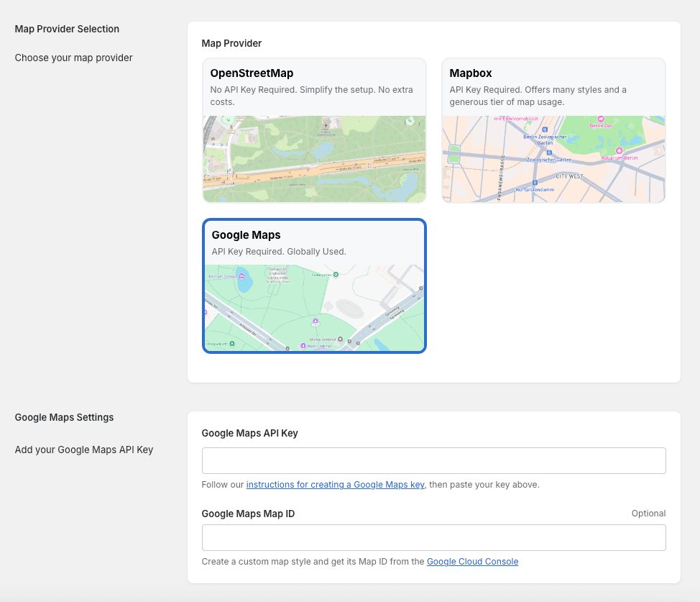
Task: Click inside the Google Maps Map ID field
Action: [x=433, y=537]
